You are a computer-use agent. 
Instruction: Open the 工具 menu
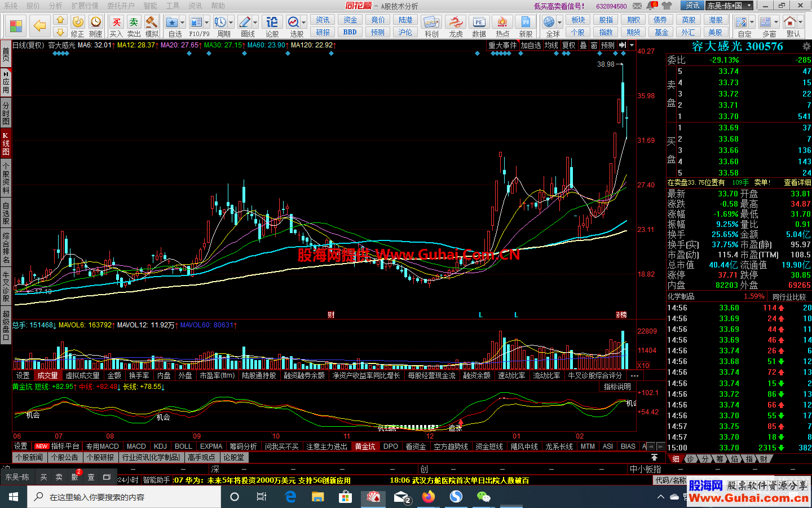[173, 6]
